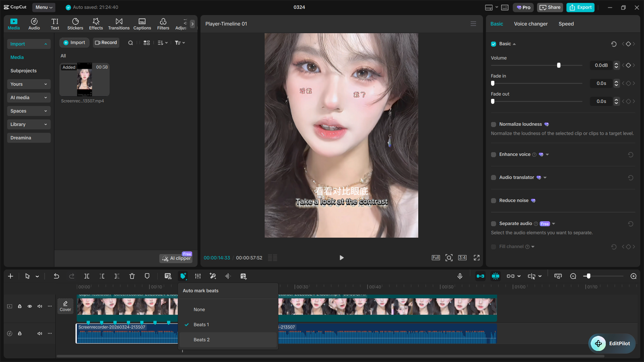Open the Stickers panel
Screen dimensions: 644x362
click(75, 23)
